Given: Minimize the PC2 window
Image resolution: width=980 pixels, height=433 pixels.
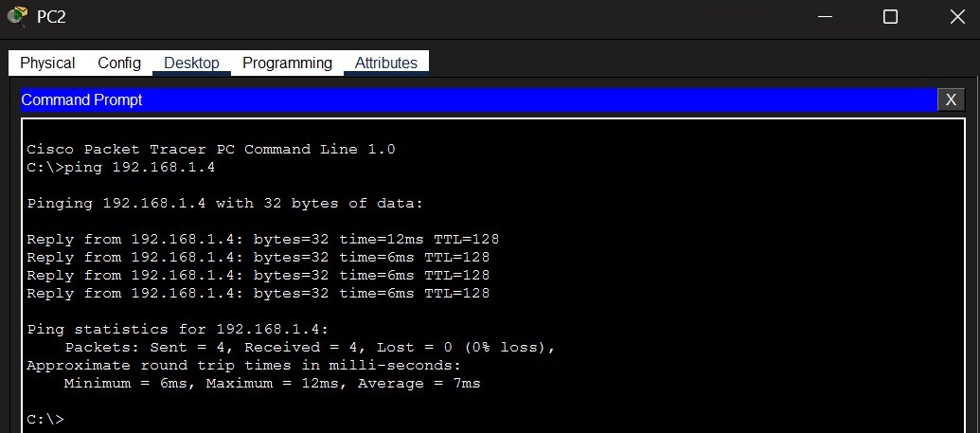Looking at the screenshot, I should 825,17.
